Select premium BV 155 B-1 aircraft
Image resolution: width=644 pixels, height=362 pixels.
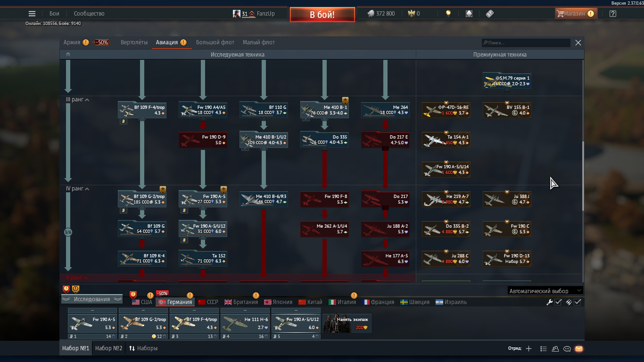(x=507, y=110)
